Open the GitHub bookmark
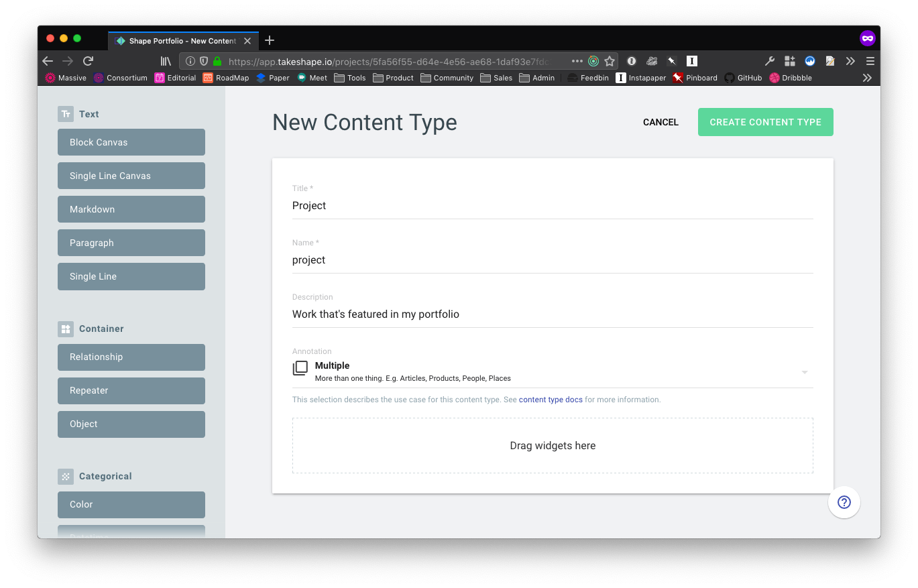This screenshot has height=588, width=918. point(743,78)
